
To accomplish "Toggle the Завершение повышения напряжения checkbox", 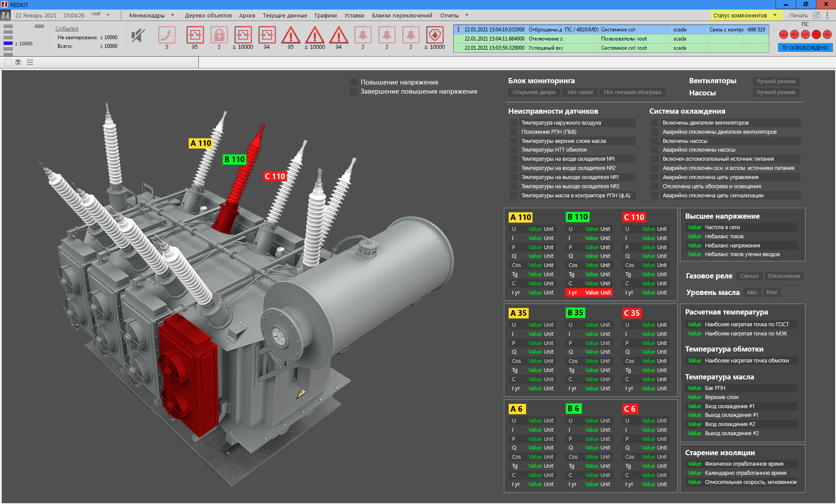I will (353, 91).
